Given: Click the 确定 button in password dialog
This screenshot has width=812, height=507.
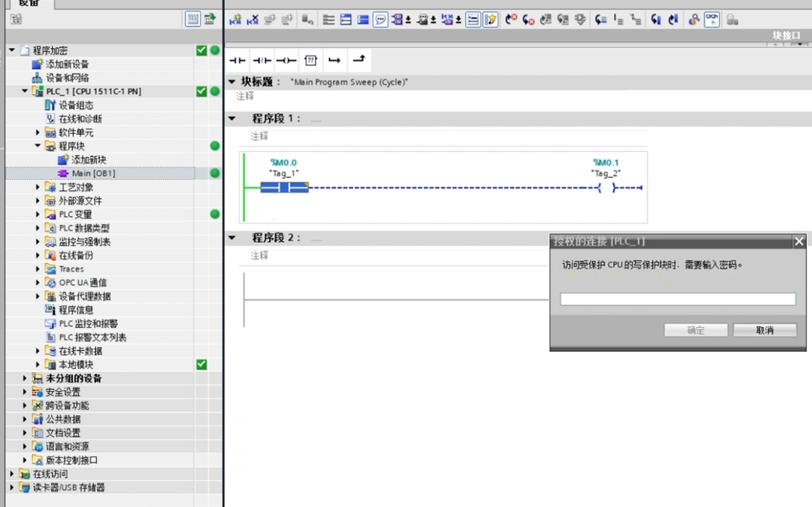Looking at the screenshot, I should click(x=695, y=331).
